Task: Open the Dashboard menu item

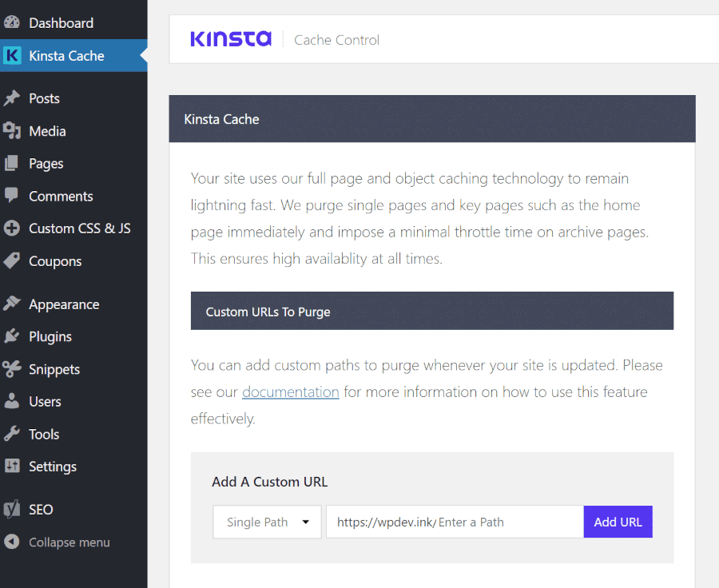Action: click(x=73, y=23)
